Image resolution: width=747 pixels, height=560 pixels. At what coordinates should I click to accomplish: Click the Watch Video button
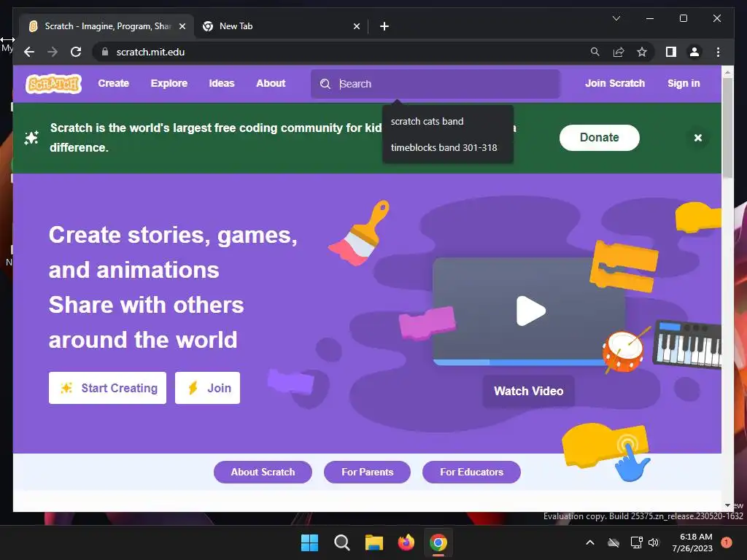coord(528,391)
